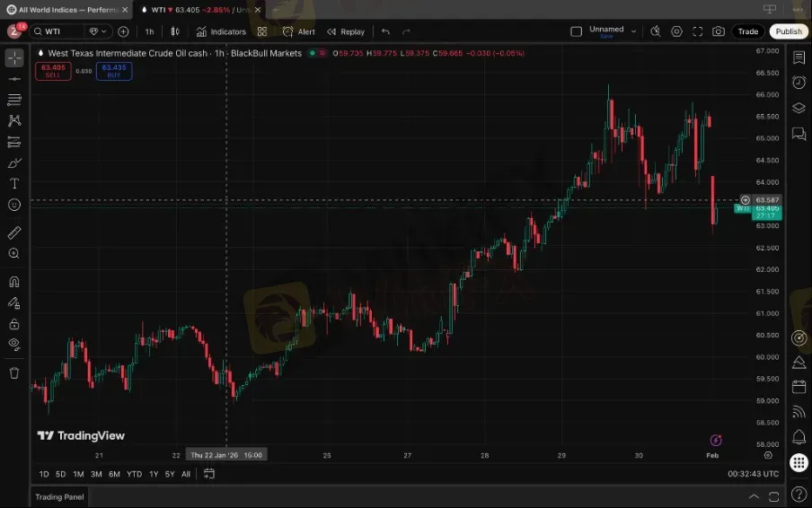
Task: Click the WTI symbol search box
Action: [57, 31]
